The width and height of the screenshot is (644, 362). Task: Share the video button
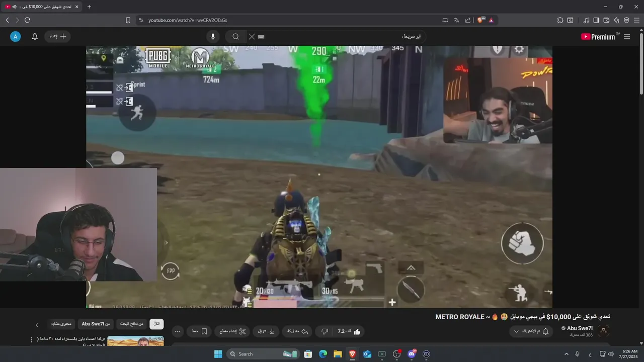(x=297, y=331)
